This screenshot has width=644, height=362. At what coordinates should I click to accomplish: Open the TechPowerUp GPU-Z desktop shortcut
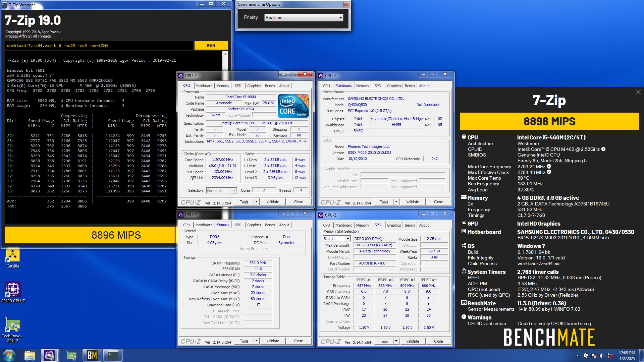[13, 330]
